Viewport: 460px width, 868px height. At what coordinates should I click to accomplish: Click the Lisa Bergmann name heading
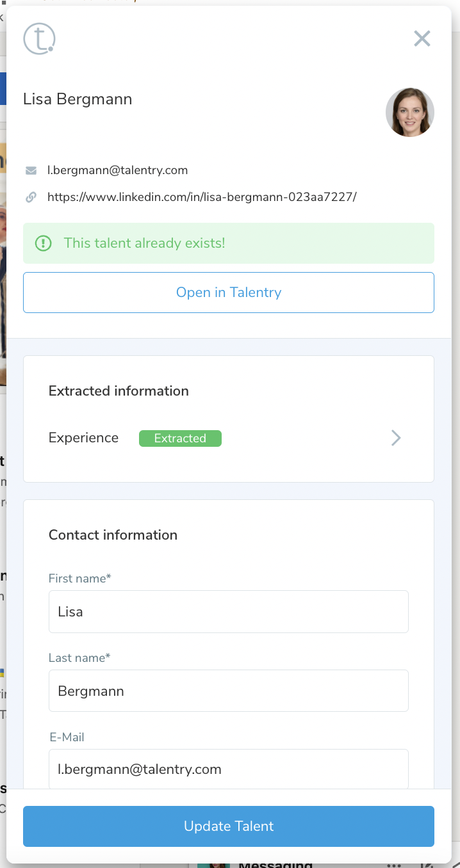(x=78, y=99)
